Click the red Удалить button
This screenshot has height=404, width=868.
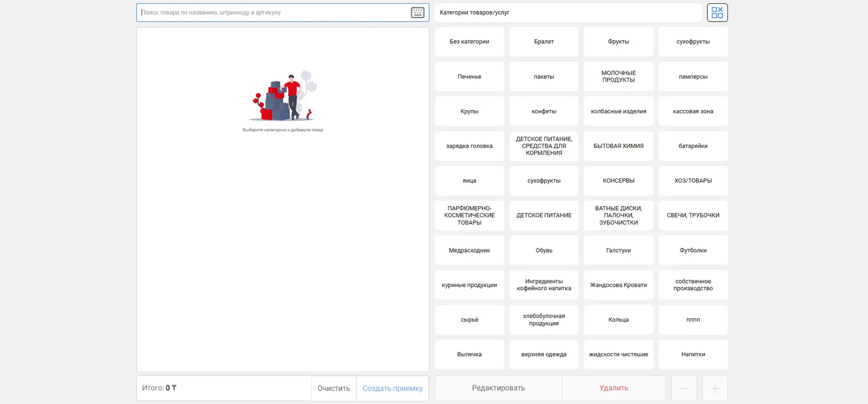614,388
